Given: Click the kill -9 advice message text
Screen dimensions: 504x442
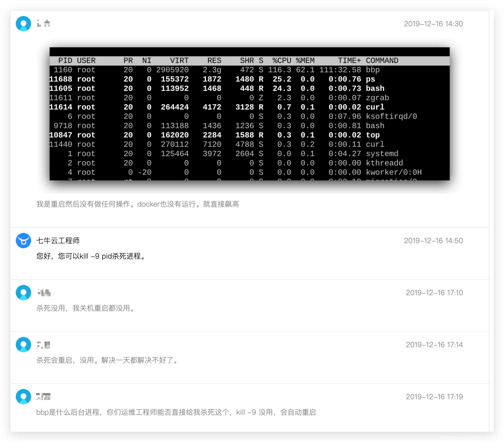Looking at the screenshot, I should click(x=90, y=257).
